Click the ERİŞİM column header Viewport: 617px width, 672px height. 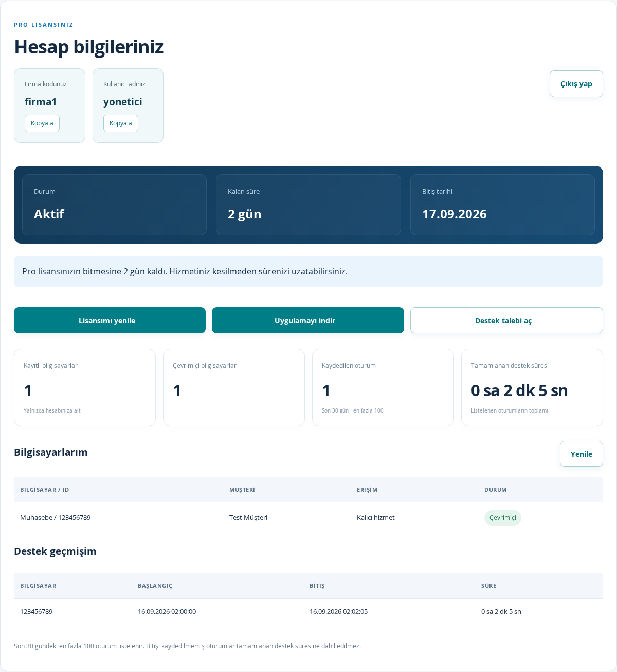click(x=367, y=490)
